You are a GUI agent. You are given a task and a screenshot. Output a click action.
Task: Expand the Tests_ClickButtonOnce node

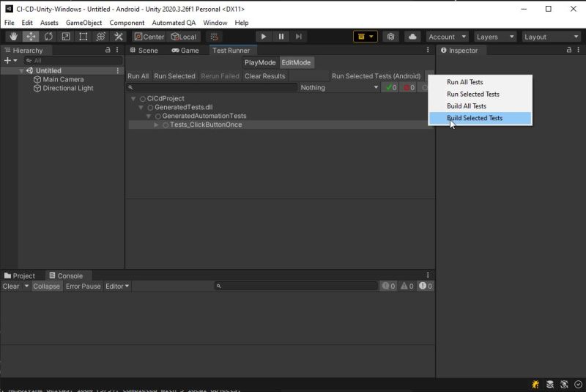[156, 125]
